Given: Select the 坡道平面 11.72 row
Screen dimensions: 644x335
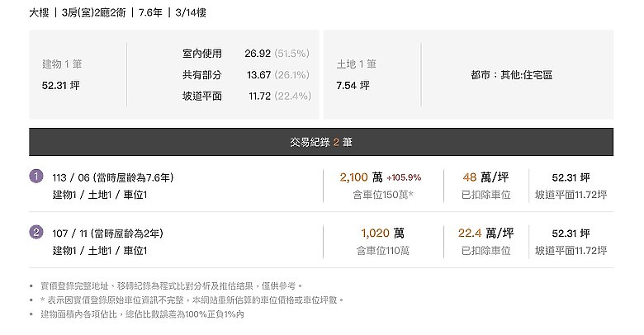Looking at the screenshot, I should [x=246, y=96].
